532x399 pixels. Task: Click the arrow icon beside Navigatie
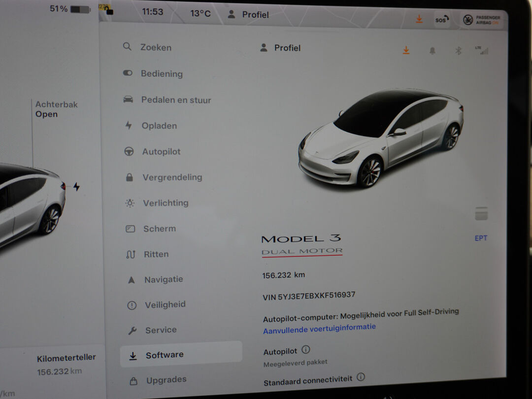(x=132, y=280)
